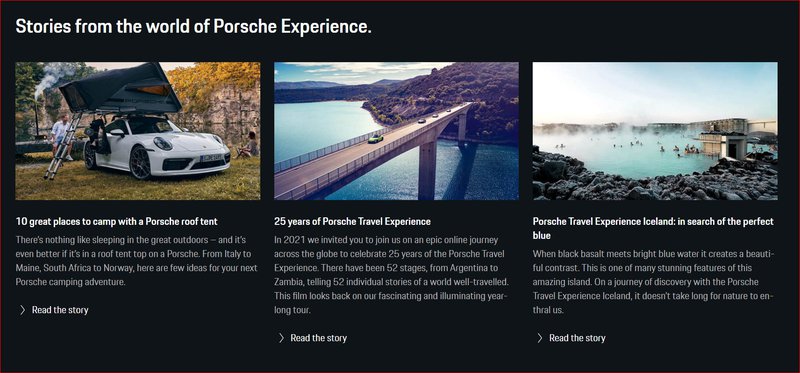The image size is (800, 373).
Task: Click chevron icon under 25 years story
Action: coord(281,338)
